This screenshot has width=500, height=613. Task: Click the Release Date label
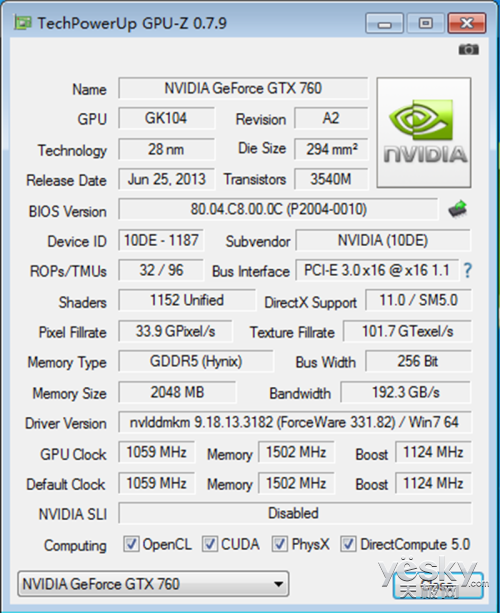point(66,181)
